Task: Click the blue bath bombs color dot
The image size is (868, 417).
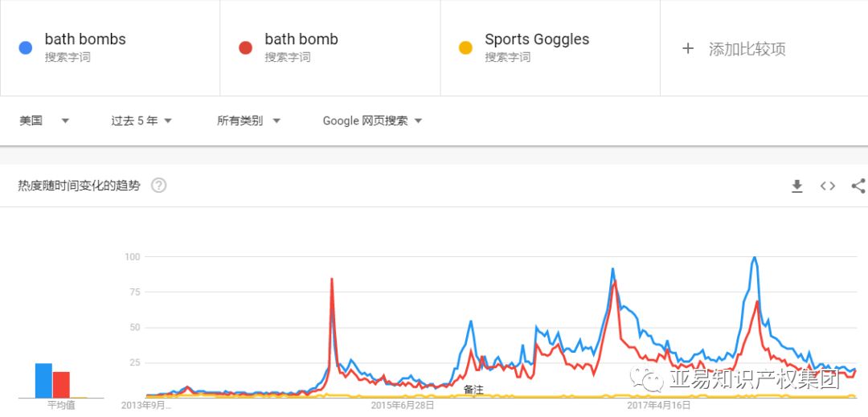Action: click(x=26, y=47)
